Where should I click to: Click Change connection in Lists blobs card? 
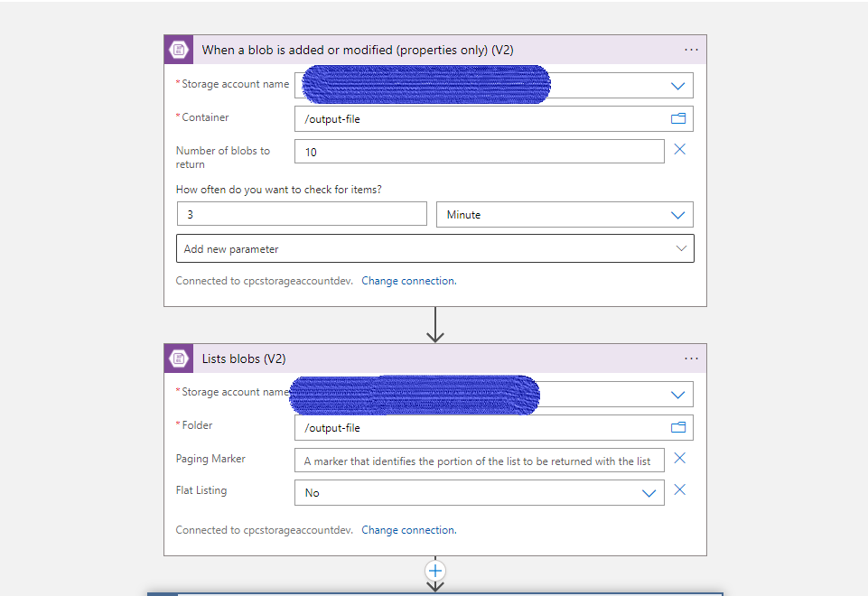(409, 530)
